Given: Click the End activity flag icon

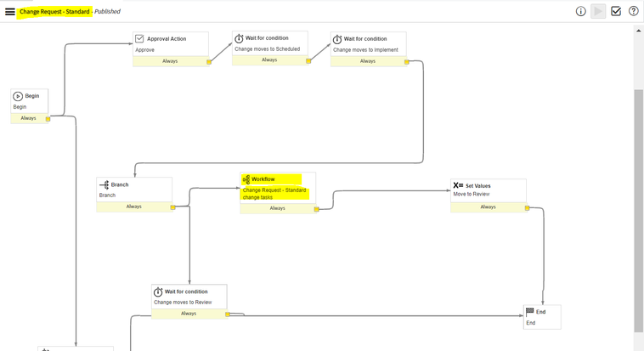Looking at the screenshot, I should (x=530, y=312).
